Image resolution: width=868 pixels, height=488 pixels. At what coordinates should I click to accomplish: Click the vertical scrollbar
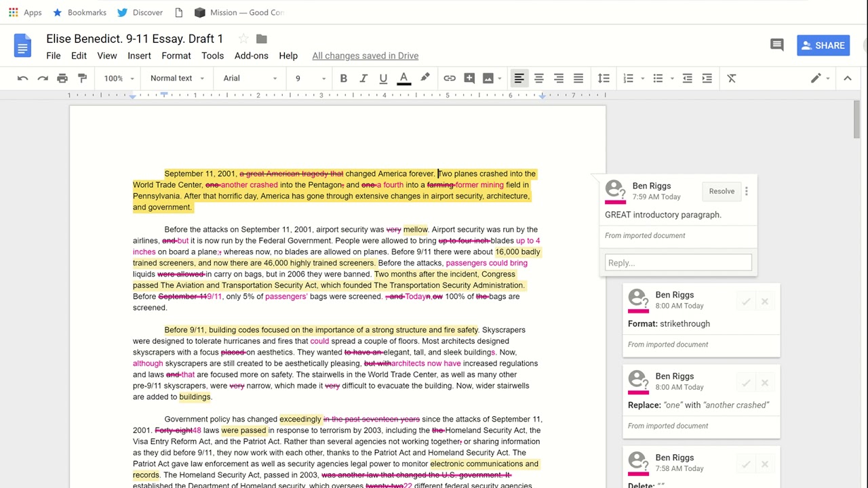pos(857,119)
